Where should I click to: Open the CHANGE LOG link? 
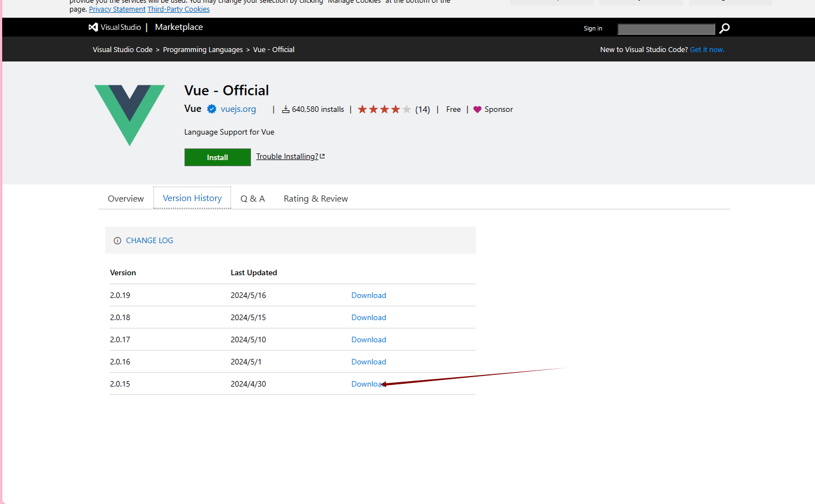pyautogui.click(x=150, y=240)
